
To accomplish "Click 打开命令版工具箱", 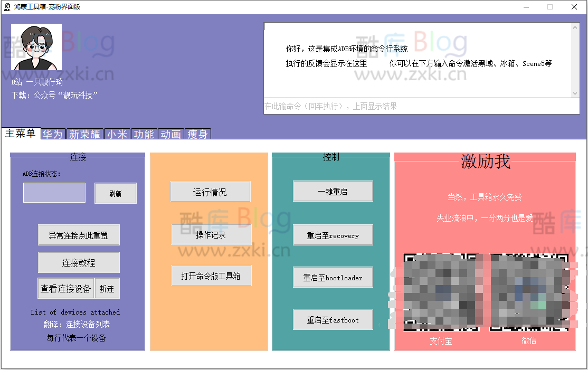I will tap(210, 276).
